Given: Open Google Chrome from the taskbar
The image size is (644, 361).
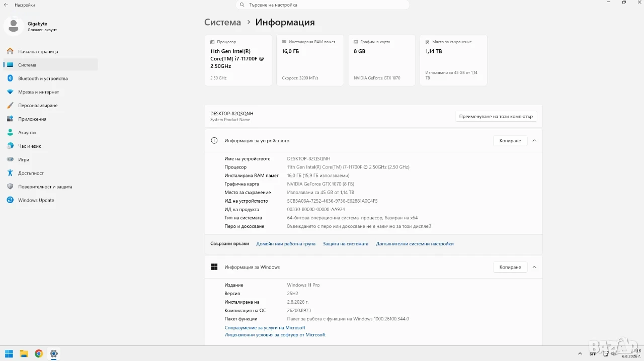Looking at the screenshot, I should tap(39, 353).
